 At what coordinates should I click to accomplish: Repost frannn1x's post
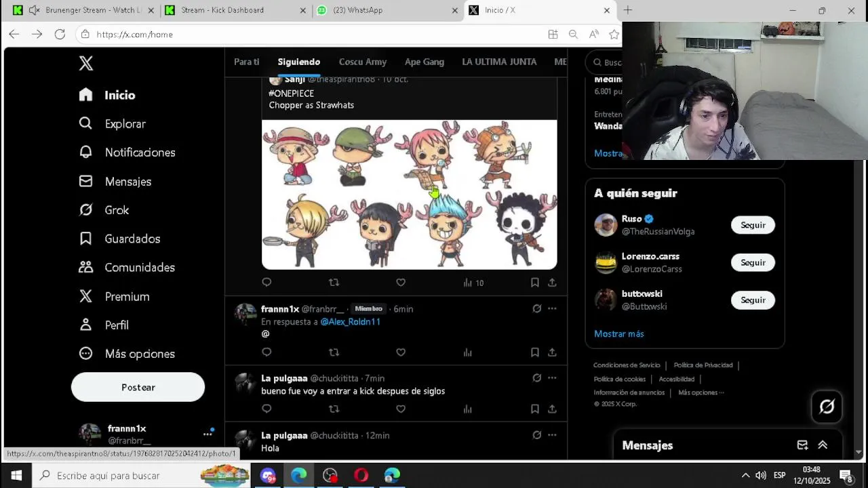(334, 352)
